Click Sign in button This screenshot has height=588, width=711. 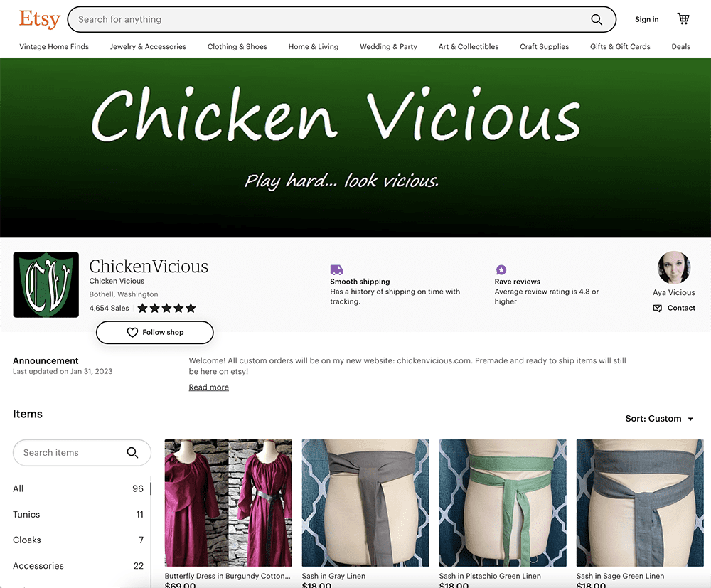[646, 19]
